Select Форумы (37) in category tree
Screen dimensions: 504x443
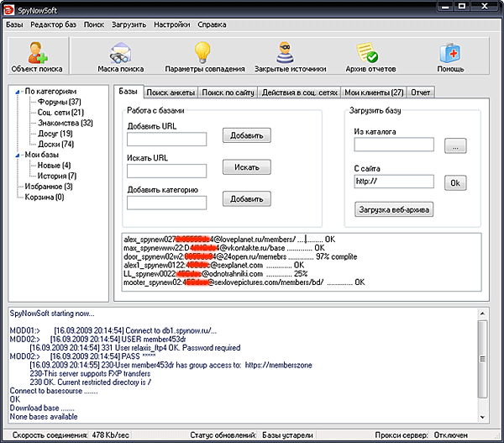click(58, 102)
